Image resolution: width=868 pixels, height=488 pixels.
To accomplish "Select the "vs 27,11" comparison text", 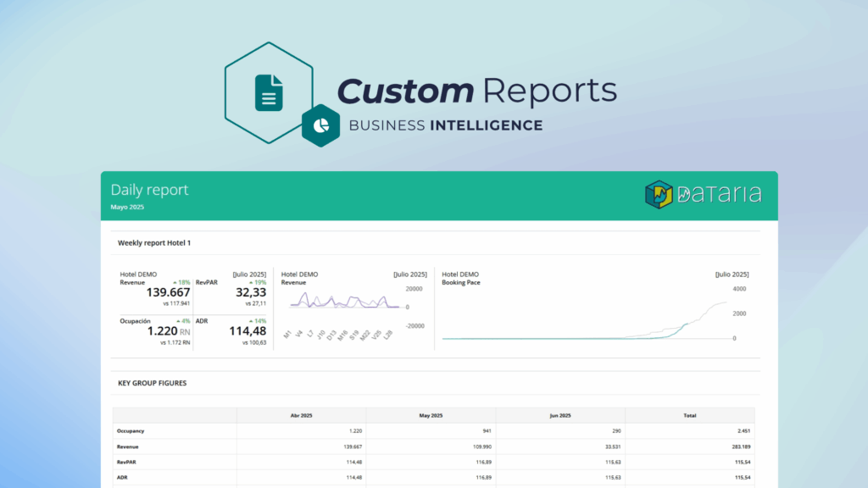I will pos(256,303).
